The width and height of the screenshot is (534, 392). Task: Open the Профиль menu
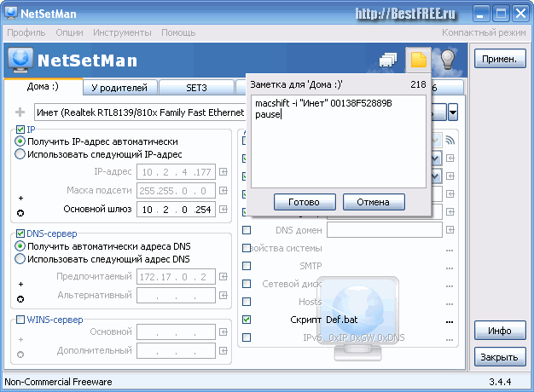(x=26, y=32)
